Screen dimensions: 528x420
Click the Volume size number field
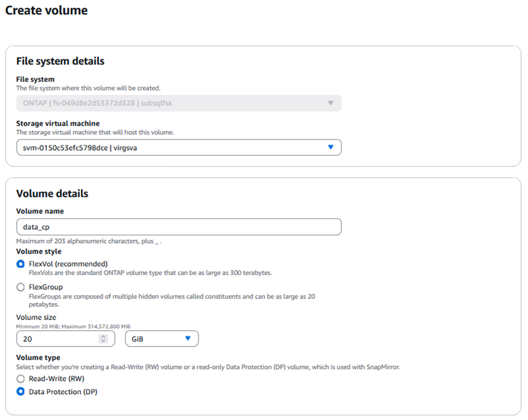pos(57,338)
